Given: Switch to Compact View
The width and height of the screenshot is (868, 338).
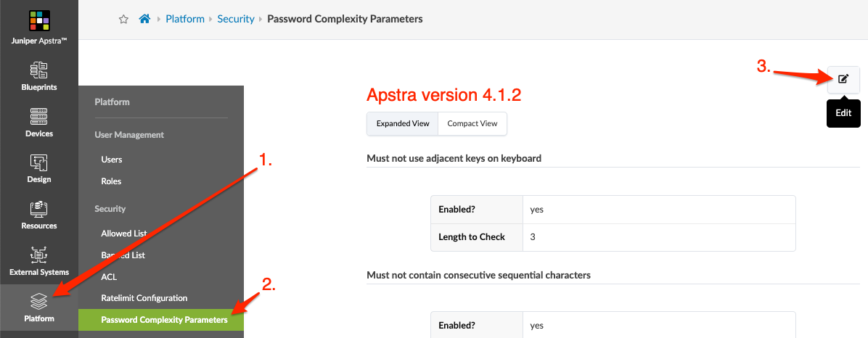Looking at the screenshot, I should [472, 123].
